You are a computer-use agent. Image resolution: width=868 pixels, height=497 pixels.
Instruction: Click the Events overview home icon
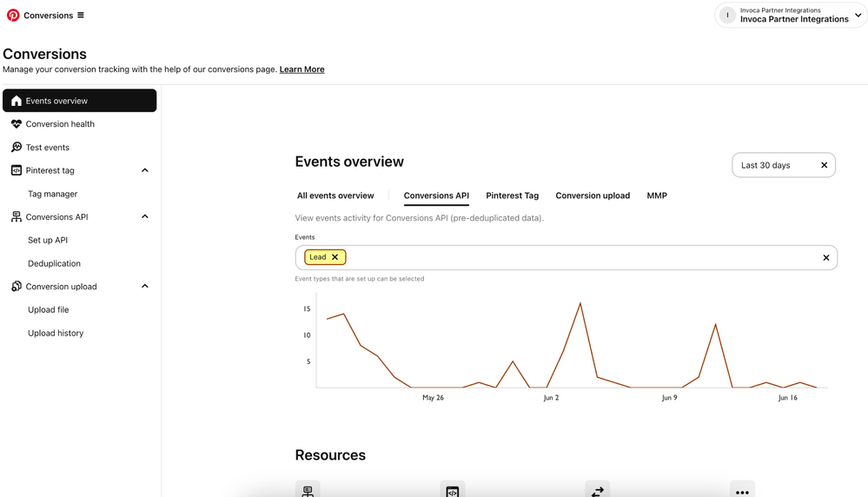tap(17, 101)
